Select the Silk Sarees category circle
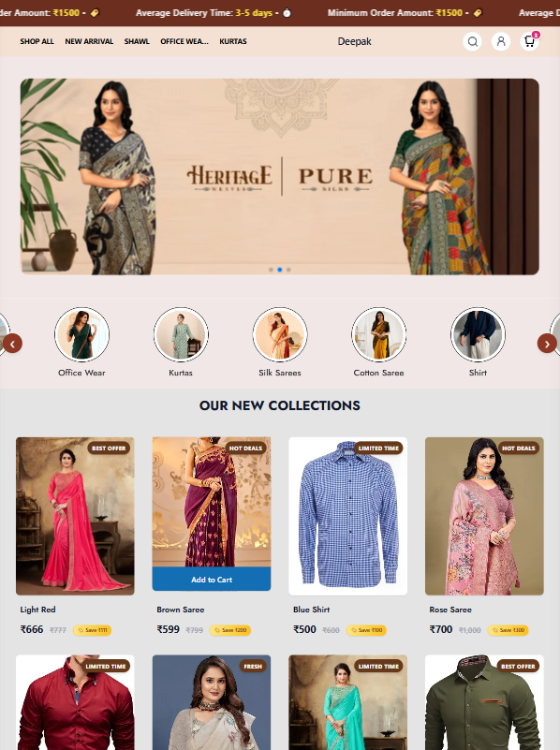The image size is (560, 750). tap(280, 334)
